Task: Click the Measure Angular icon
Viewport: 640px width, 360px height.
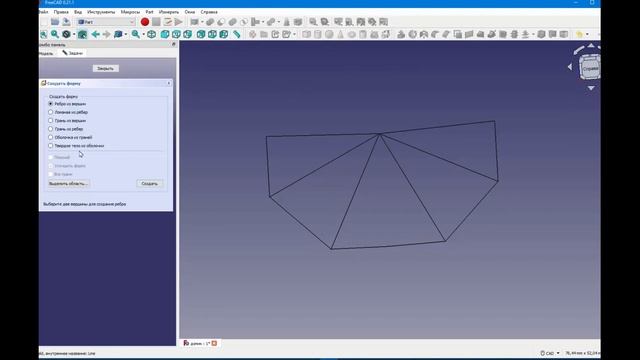Action: (324, 22)
